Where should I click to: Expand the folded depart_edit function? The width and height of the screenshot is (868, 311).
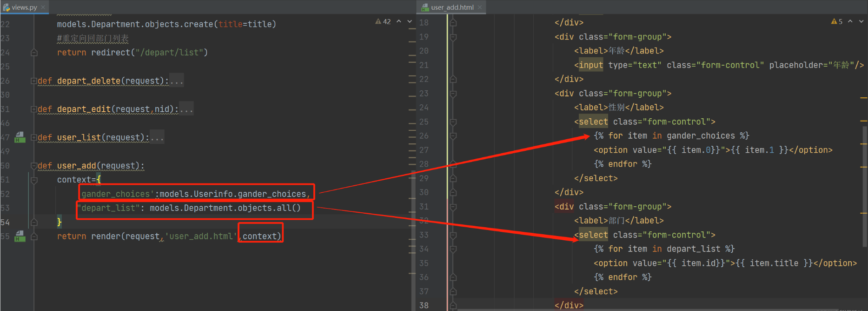pyautogui.click(x=34, y=109)
